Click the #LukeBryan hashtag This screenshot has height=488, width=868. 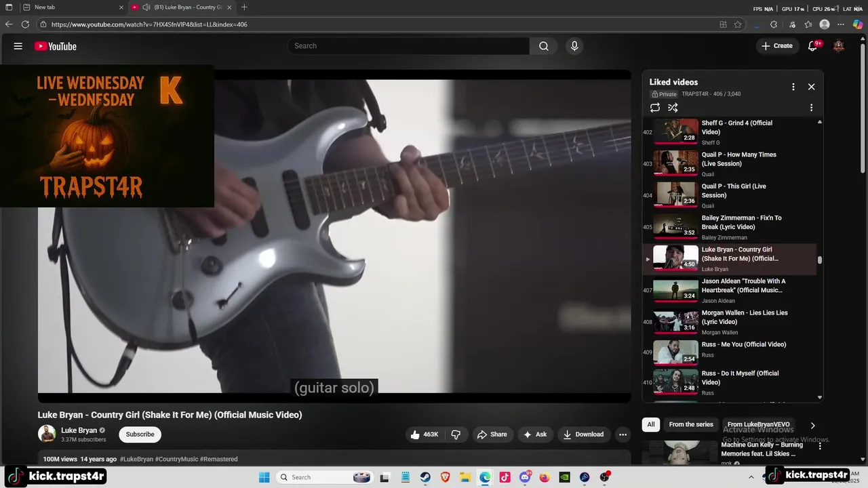click(x=136, y=460)
